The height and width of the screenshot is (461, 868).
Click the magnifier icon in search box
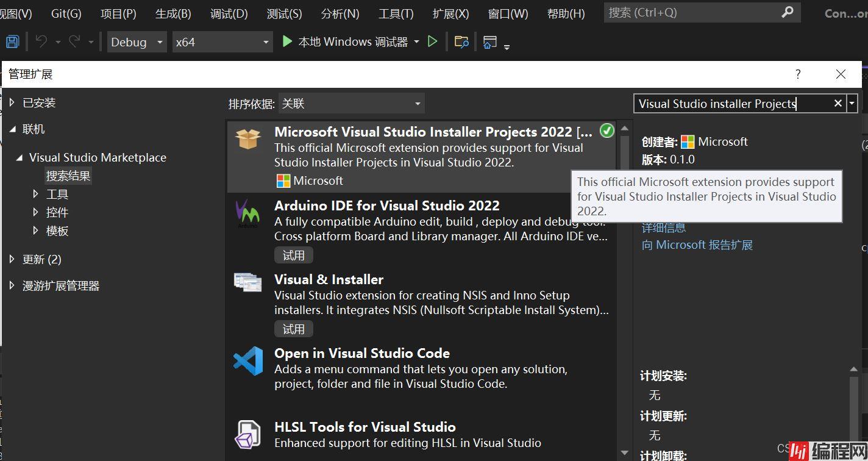[788, 12]
